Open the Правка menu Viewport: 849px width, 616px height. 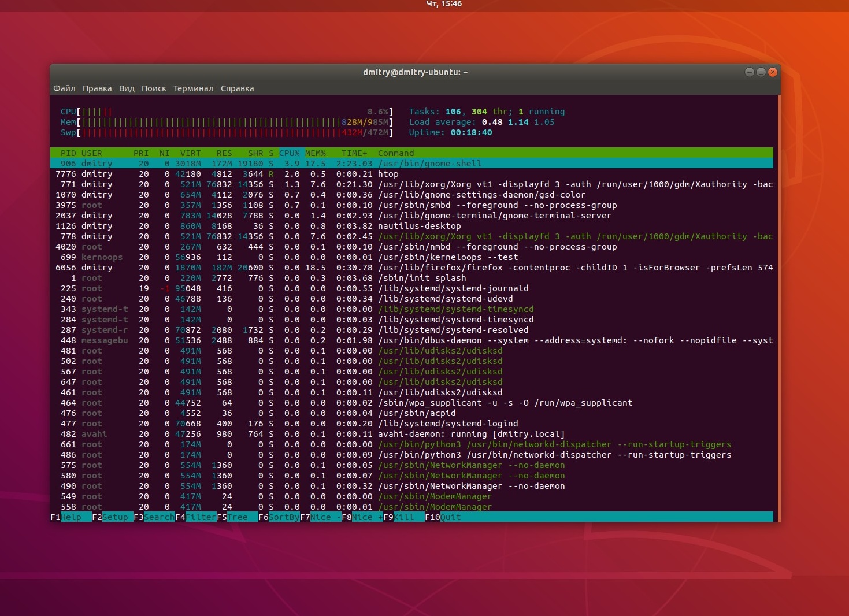pos(97,88)
